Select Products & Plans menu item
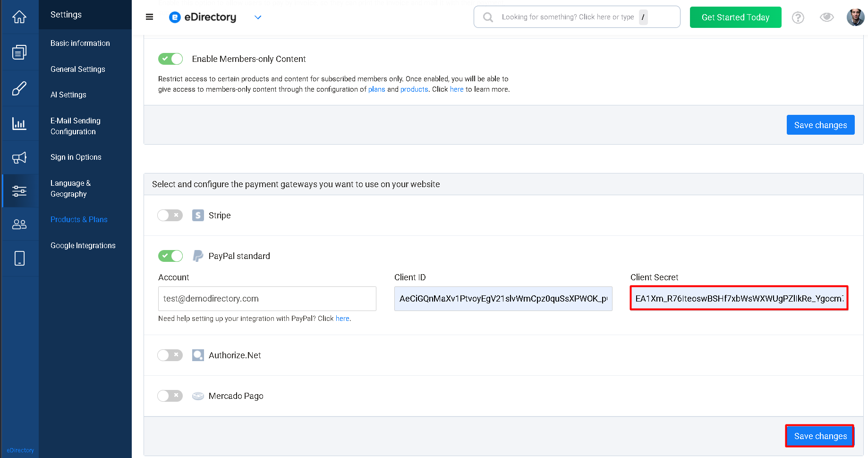 [x=79, y=219]
